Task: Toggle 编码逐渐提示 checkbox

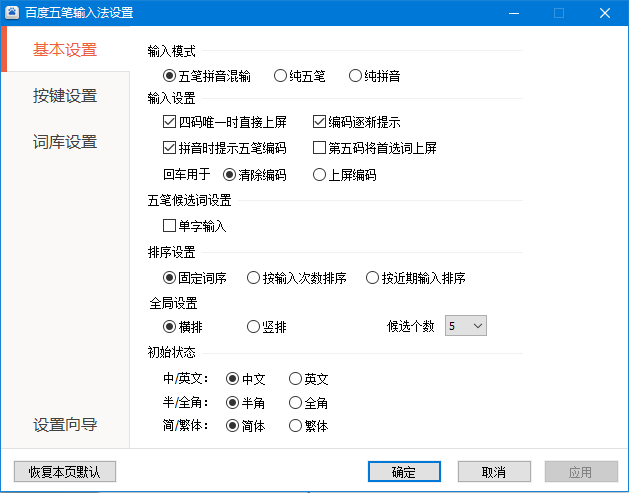Action: 357,122
